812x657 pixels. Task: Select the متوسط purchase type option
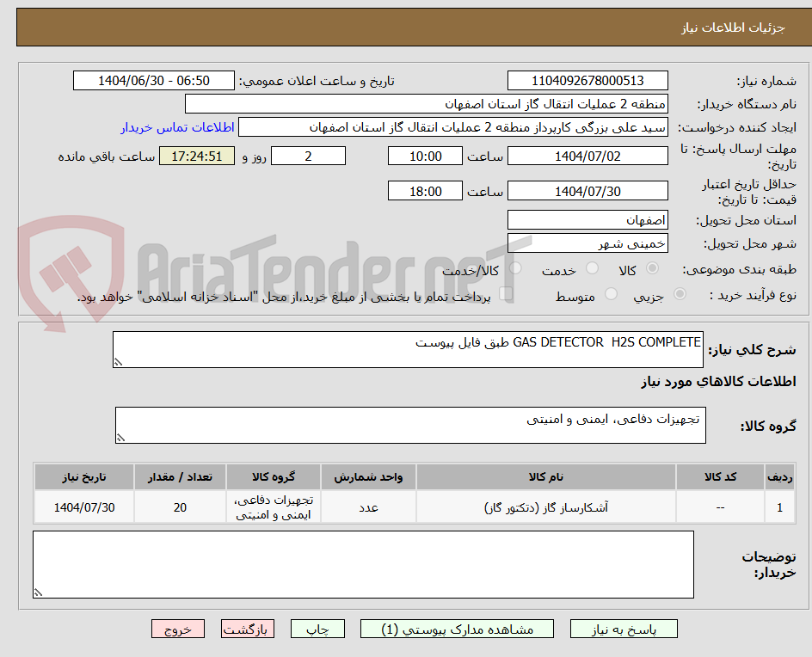[x=610, y=295]
